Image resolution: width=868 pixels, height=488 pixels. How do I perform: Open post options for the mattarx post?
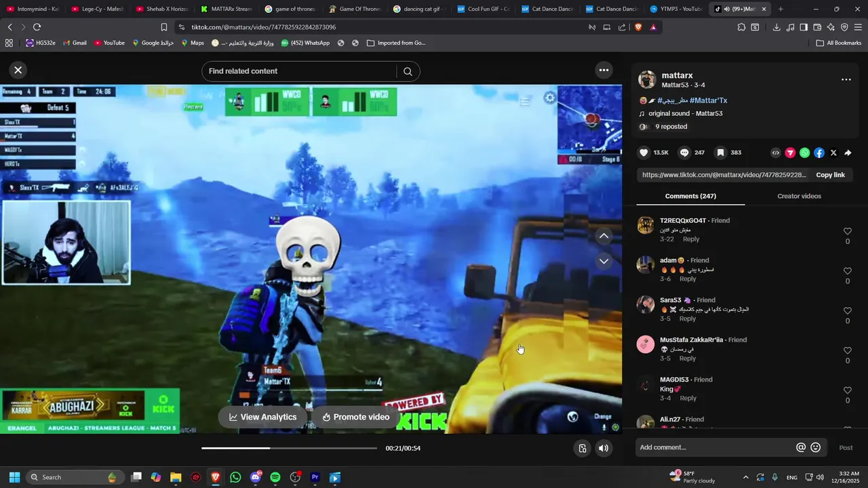click(x=846, y=79)
